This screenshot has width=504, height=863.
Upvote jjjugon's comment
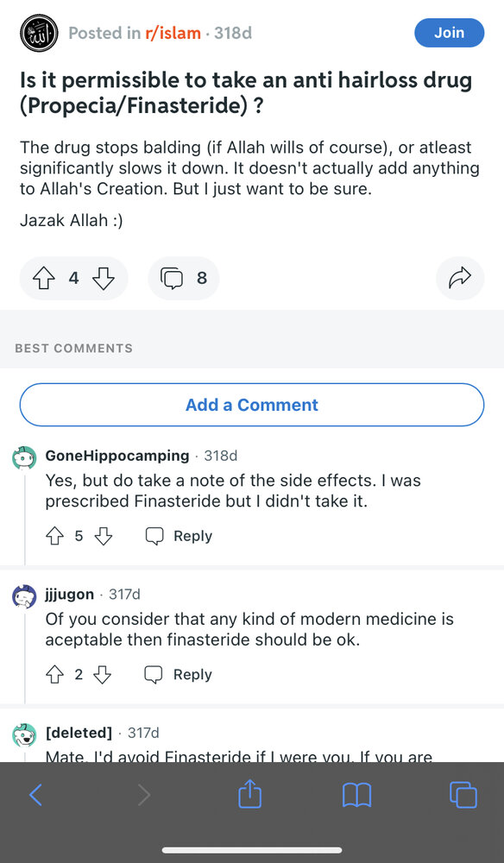point(54,675)
